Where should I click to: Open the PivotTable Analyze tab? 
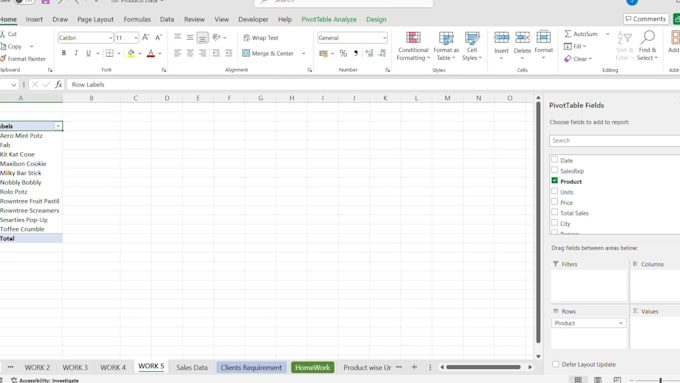click(x=329, y=19)
